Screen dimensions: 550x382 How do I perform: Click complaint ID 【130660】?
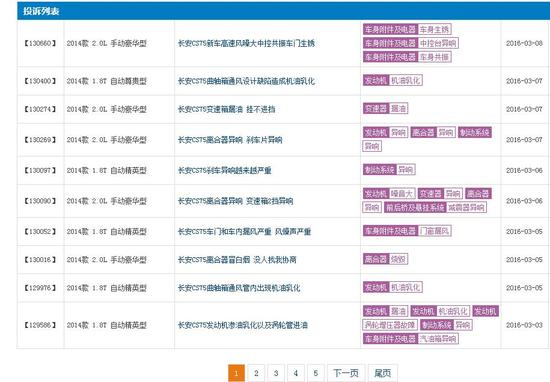40,43
